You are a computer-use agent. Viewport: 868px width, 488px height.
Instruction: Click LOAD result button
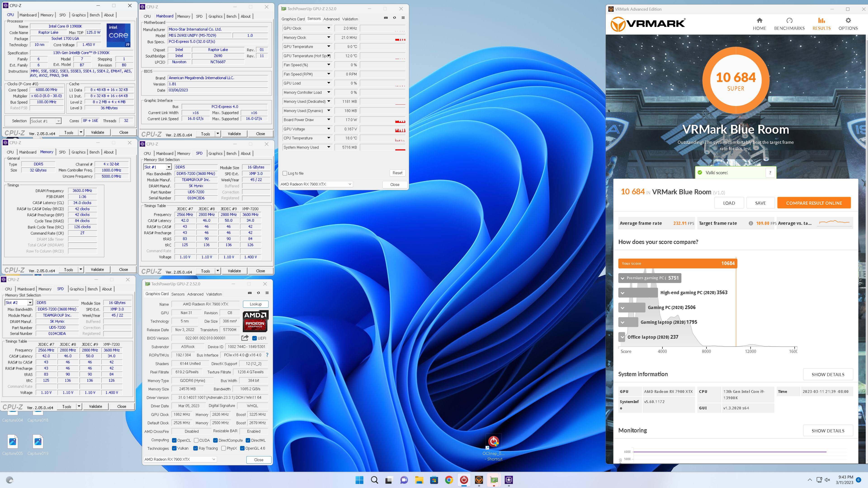(729, 203)
